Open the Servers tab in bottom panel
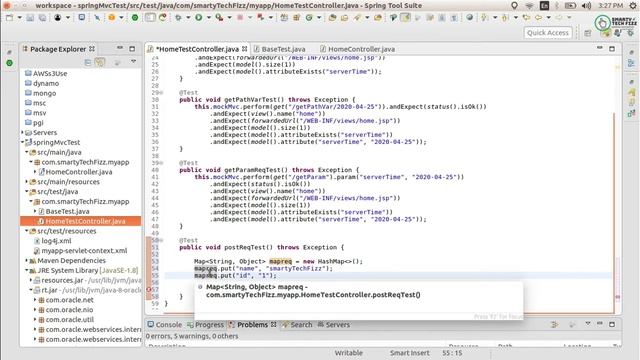 click(x=334, y=325)
